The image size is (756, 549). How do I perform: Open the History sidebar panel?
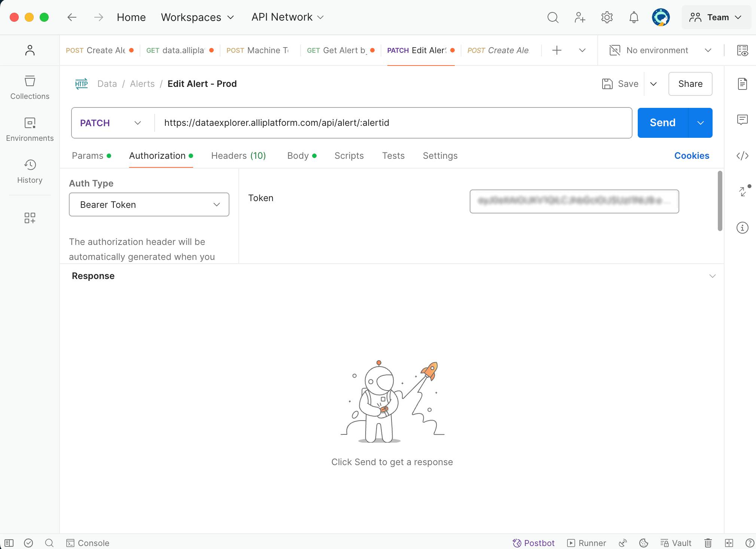[30, 172]
